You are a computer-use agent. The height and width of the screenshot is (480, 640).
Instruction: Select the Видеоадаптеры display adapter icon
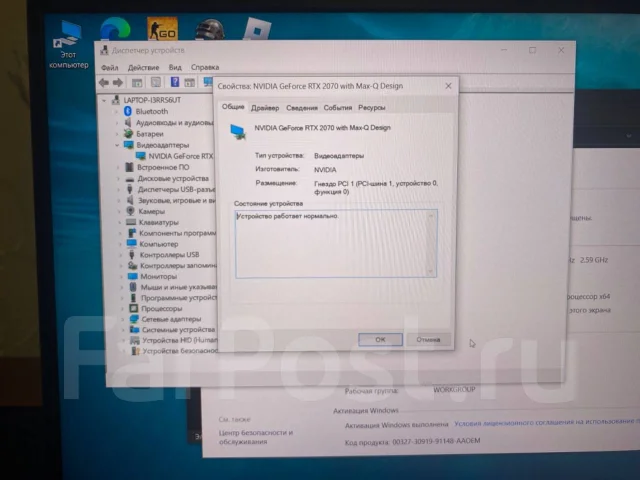[129, 145]
